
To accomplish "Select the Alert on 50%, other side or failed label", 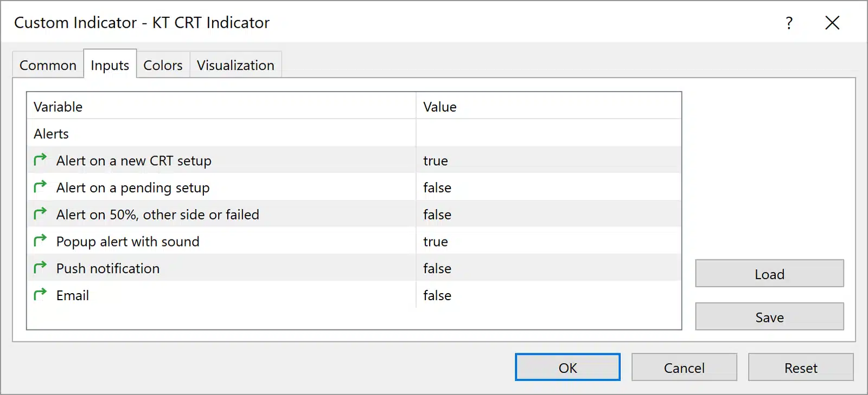I will (x=158, y=215).
